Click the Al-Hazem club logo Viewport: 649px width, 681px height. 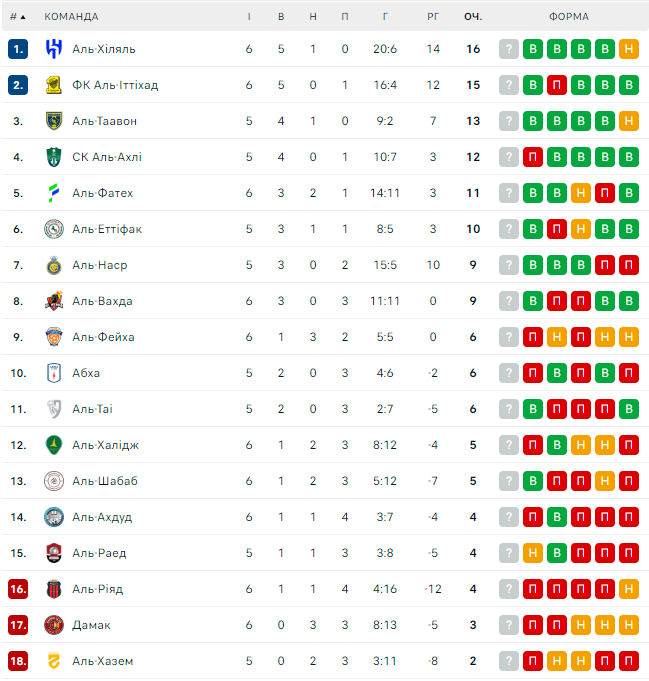[54, 661]
